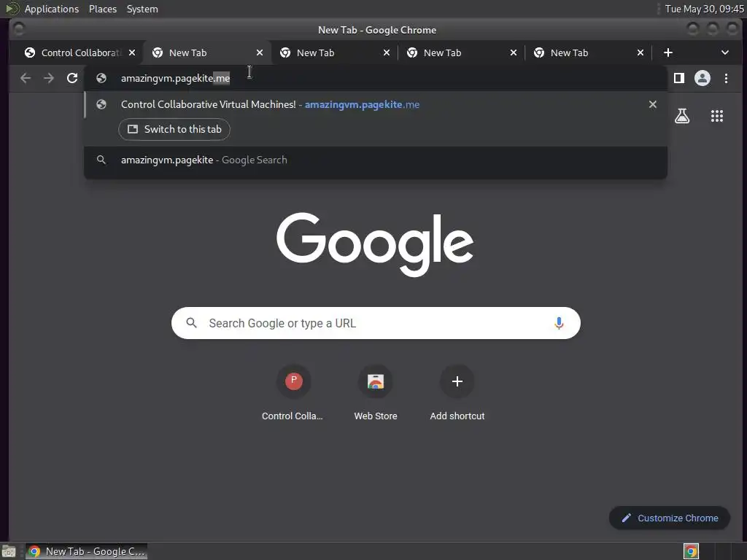Open a new tab with plus button
747x560 pixels.
pos(668,52)
